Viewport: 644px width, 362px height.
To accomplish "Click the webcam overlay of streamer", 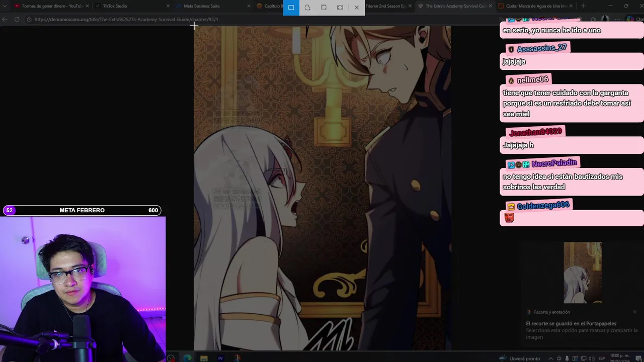I will tap(83, 289).
